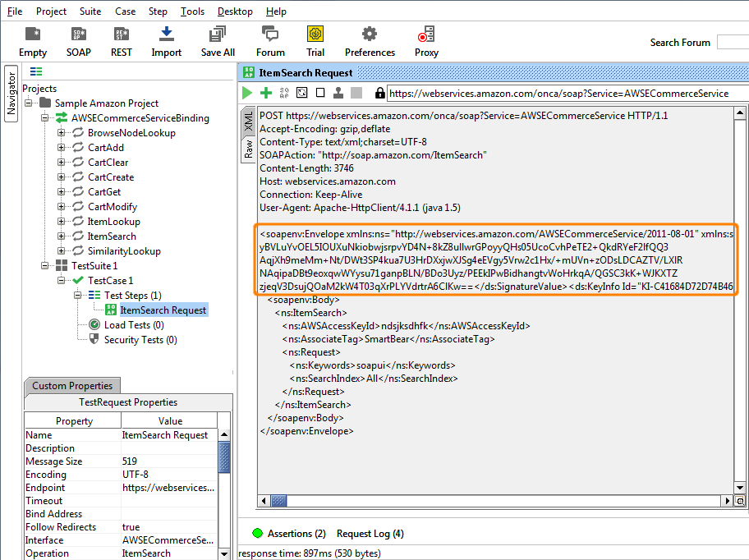Image resolution: width=749 pixels, height=560 pixels.
Task: Open the Desktop menu
Action: tap(235, 11)
